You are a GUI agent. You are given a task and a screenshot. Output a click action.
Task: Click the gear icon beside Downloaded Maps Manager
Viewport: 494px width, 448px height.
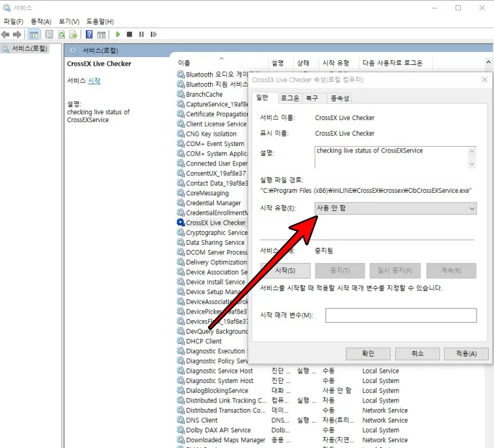pyautogui.click(x=181, y=440)
